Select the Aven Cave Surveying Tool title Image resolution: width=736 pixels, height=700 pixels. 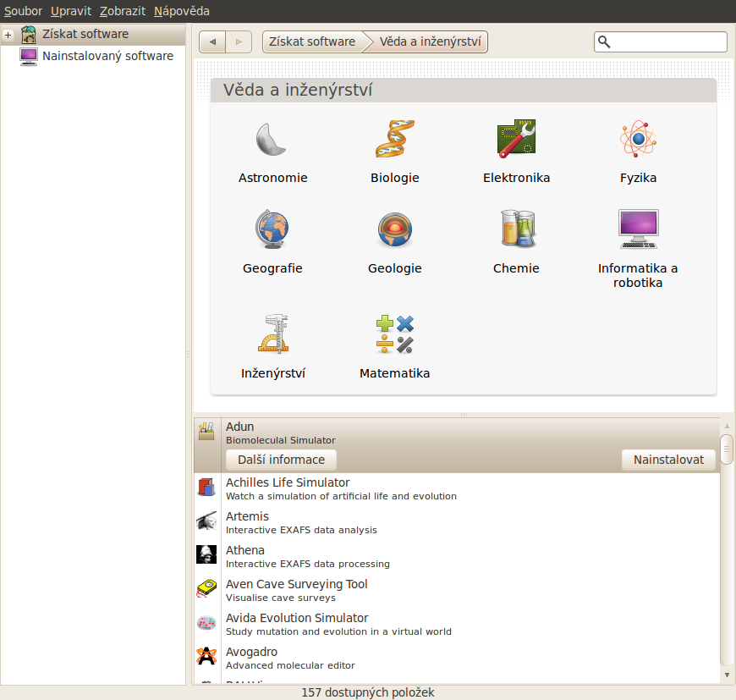point(297,585)
